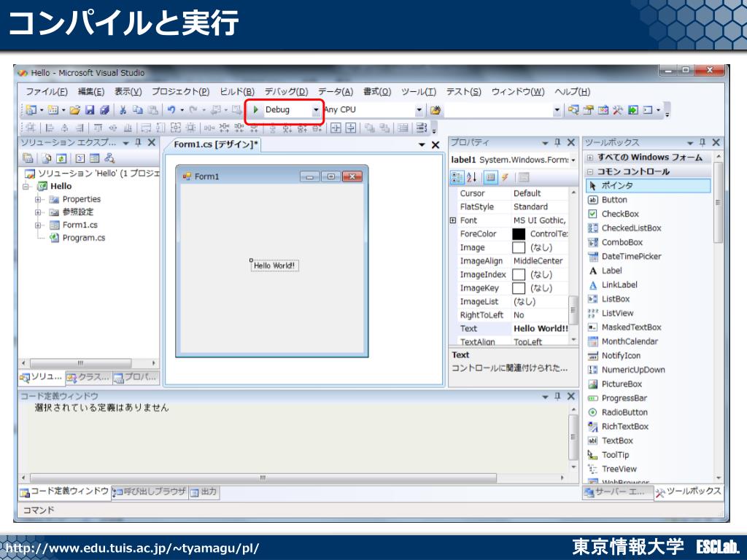Select CheckBox control in the Toolbox
Screen dimensions: 747x560
coord(620,214)
